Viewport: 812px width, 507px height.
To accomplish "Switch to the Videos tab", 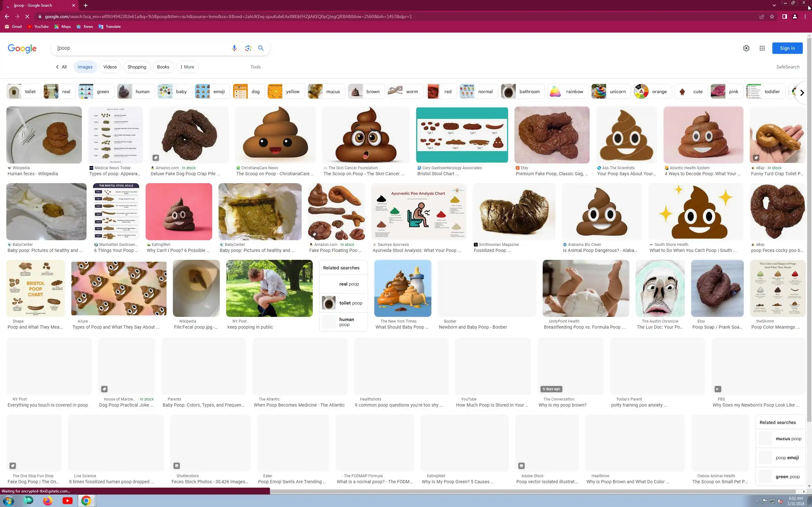I will (x=110, y=67).
